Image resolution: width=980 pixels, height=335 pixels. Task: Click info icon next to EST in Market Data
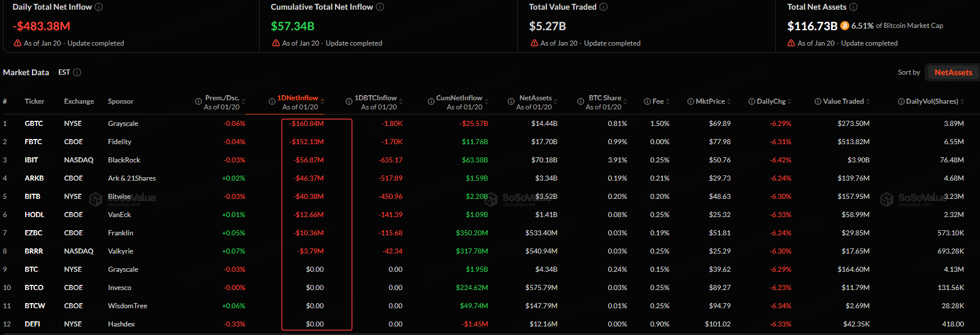click(x=77, y=72)
